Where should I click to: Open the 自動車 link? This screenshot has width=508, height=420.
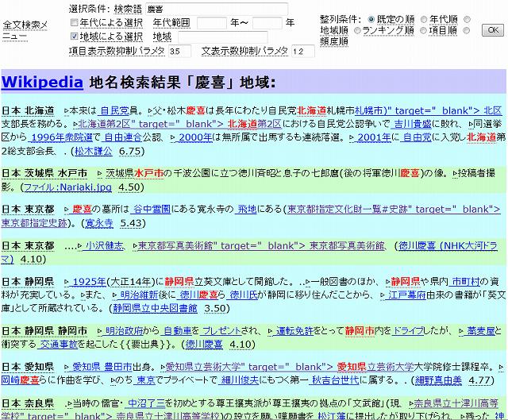coord(178,331)
